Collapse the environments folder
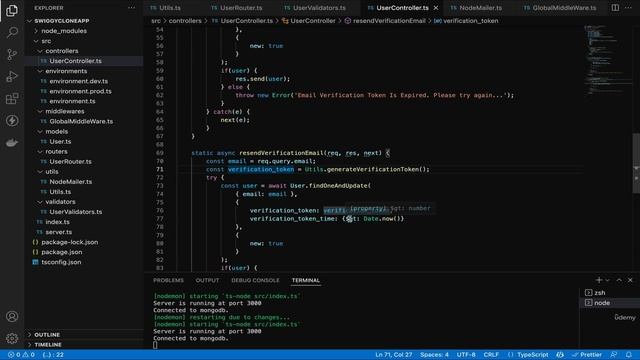 (66, 71)
